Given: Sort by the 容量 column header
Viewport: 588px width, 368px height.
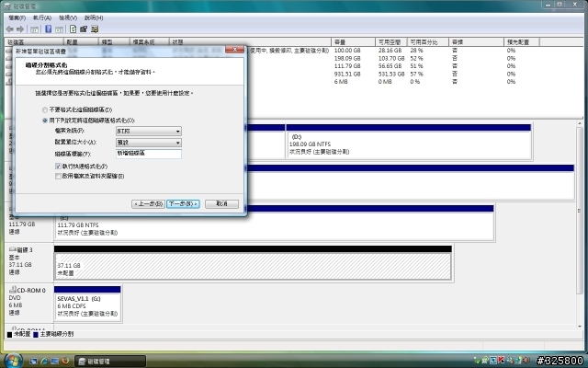Looking at the screenshot, I should click(x=353, y=42).
